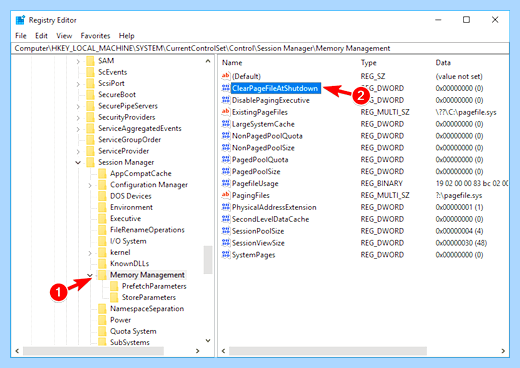Click the NonPagedPoolSize DWORD icon
The image size is (520, 368).
[x=226, y=147]
